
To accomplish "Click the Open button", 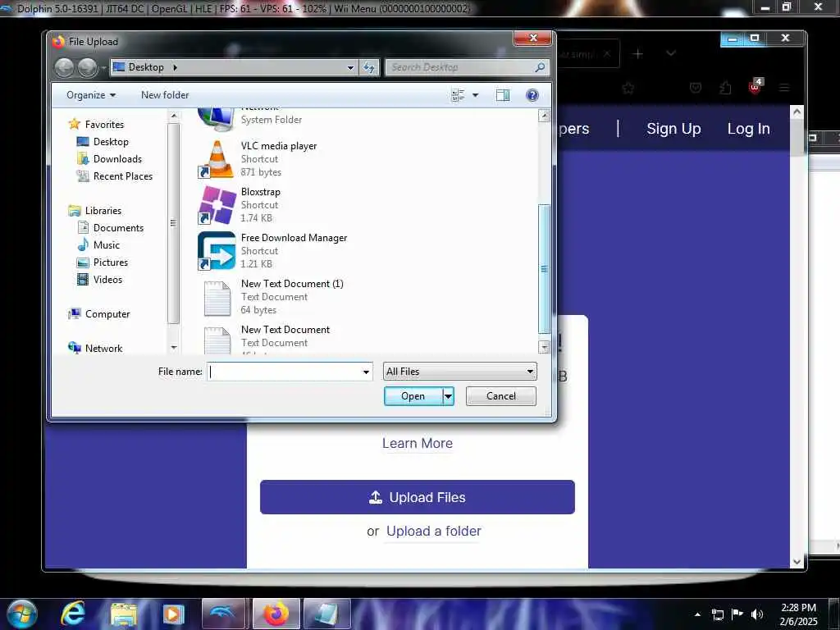I will click(413, 396).
